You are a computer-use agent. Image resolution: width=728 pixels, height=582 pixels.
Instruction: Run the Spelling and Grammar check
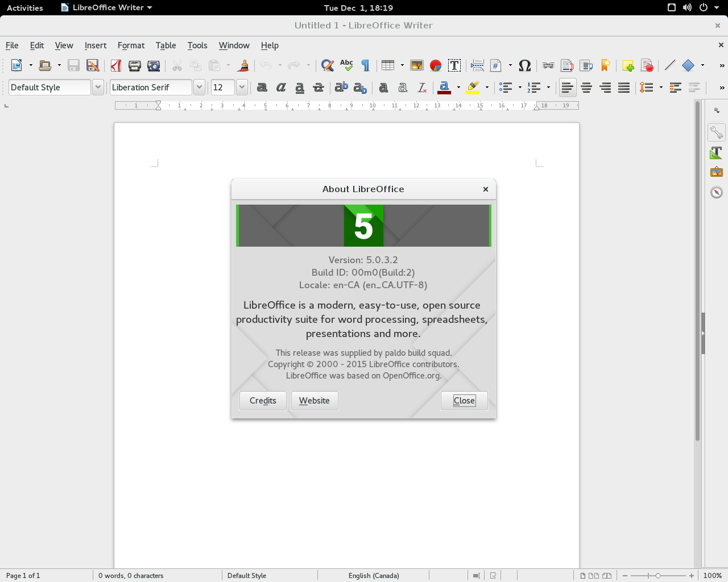pyautogui.click(x=346, y=65)
